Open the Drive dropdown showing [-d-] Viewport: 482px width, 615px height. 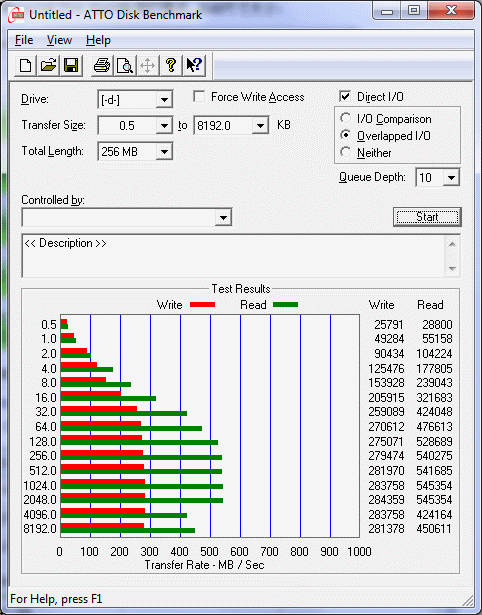(x=164, y=100)
